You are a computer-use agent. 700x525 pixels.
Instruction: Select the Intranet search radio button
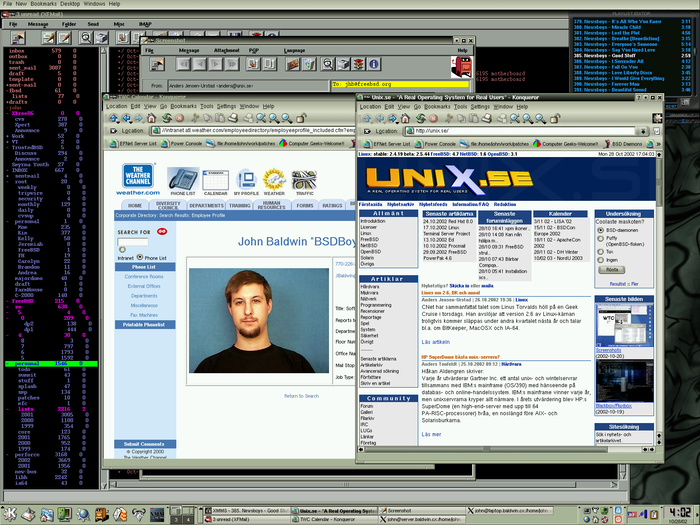pyautogui.click(x=122, y=250)
